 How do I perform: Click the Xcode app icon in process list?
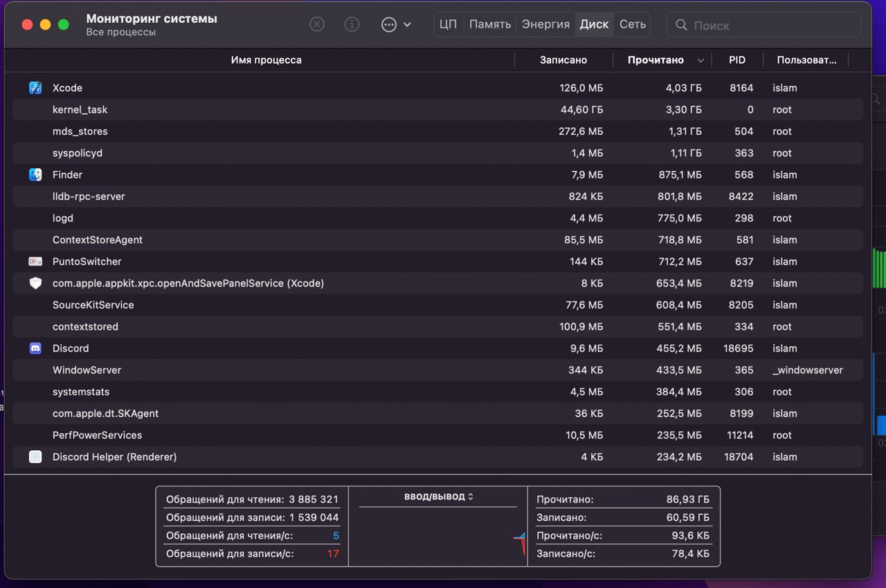35,88
